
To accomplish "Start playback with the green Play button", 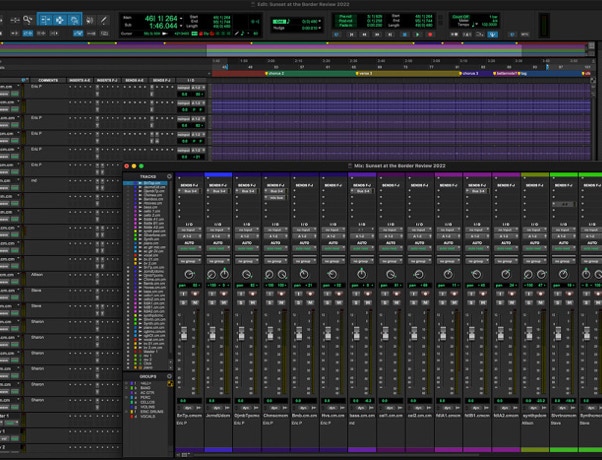I will [417, 34].
